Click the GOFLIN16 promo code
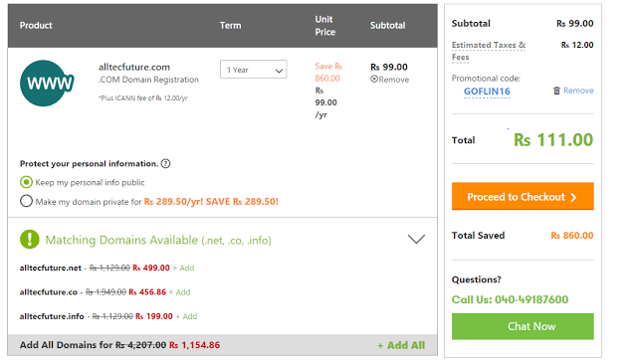637x364 pixels. tap(487, 91)
